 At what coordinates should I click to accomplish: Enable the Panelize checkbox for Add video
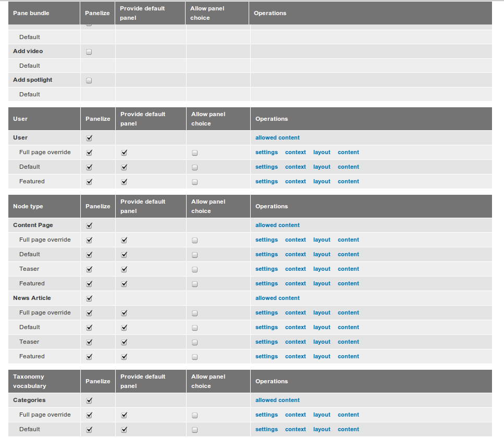(89, 52)
